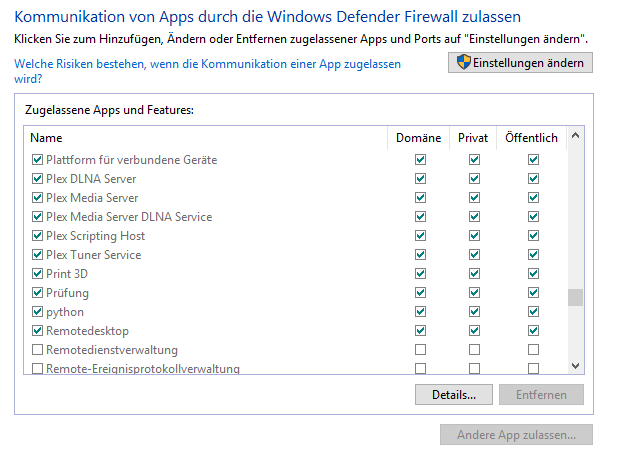Select the Plex Scripting Host row
The height and width of the screenshot is (453, 627).
96,236
